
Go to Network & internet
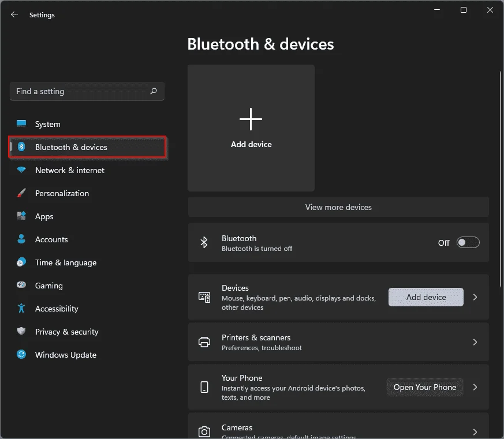coord(87,170)
